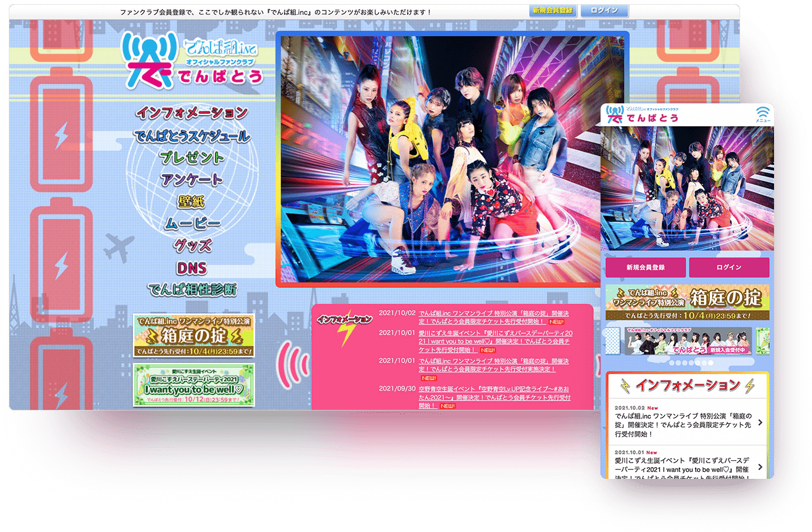
Task: Click mobile インフォメーション heading
Action: 688,385
